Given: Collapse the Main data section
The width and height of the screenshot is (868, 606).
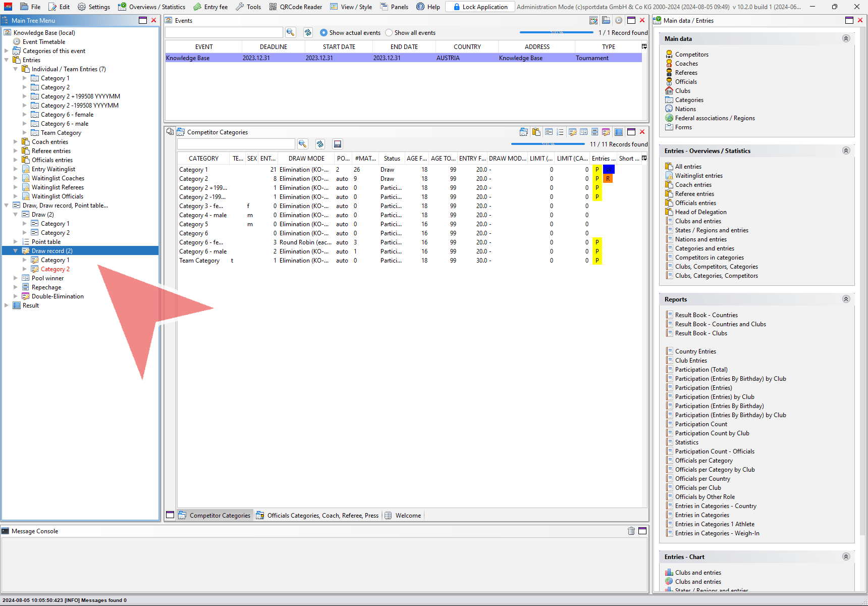Looking at the screenshot, I should (846, 39).
